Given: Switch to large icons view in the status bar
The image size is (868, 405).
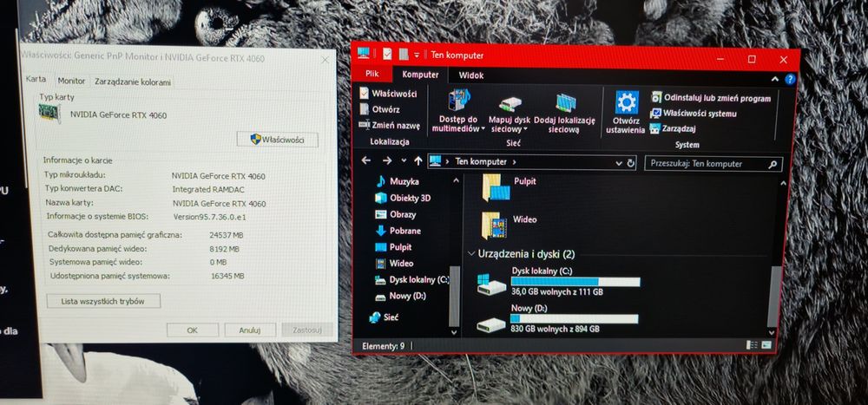Looking at the screenshot, I should pyautogui.click(x=766, y=344).
